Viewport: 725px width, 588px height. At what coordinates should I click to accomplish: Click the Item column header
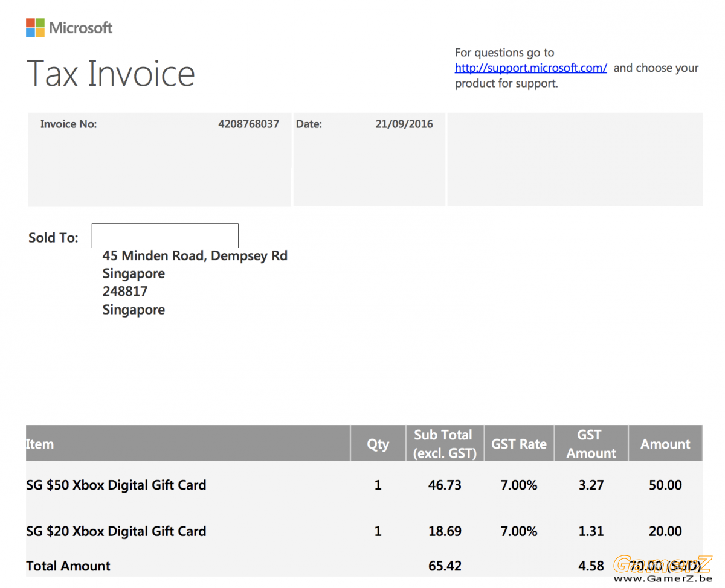[x=40, y=444]
